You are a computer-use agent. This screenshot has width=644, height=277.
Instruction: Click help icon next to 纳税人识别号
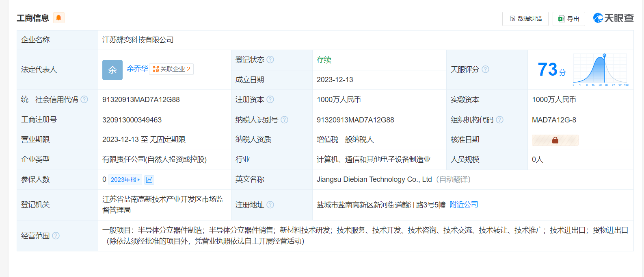[x=285, y=120]
